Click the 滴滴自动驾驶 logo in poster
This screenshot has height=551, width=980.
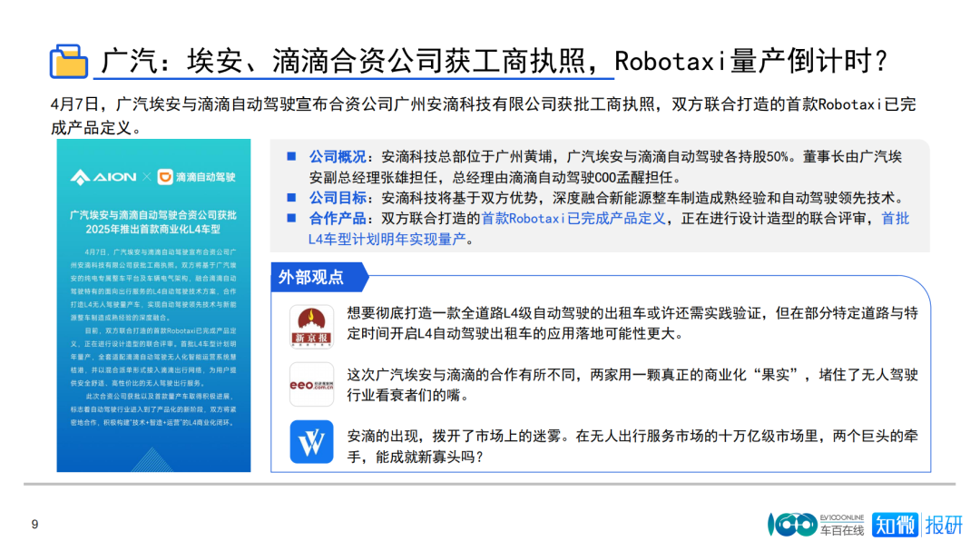tap(196, 177)
